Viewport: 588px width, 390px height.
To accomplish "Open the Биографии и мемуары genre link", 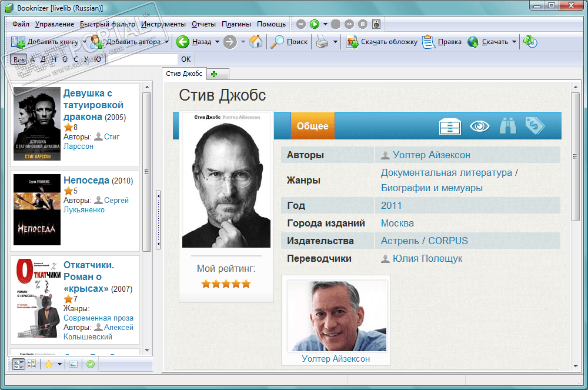I will (432, 188).
